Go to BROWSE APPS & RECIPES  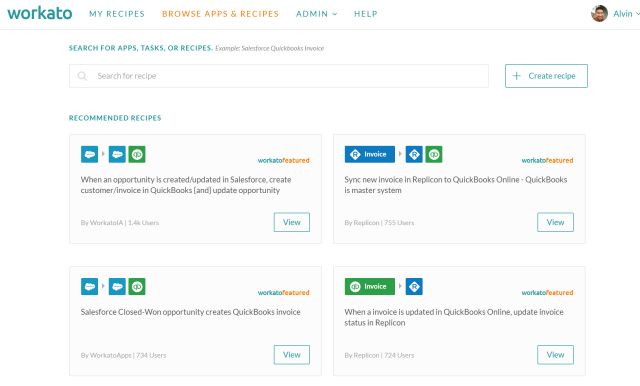point(220,14)
